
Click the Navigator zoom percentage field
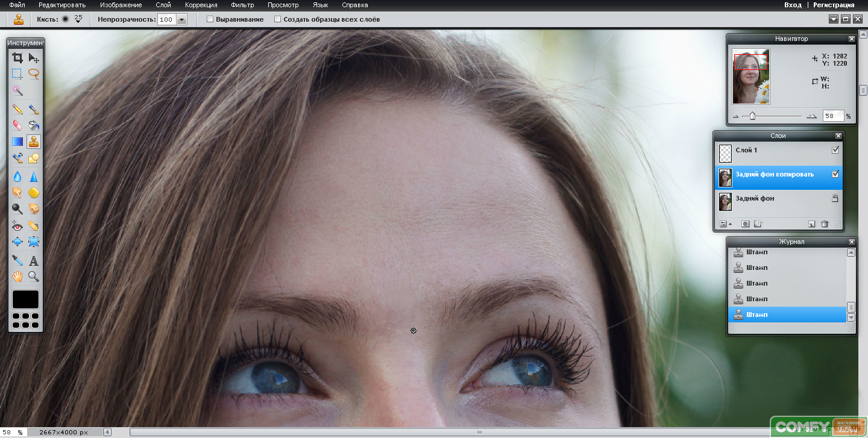[832, 116]
